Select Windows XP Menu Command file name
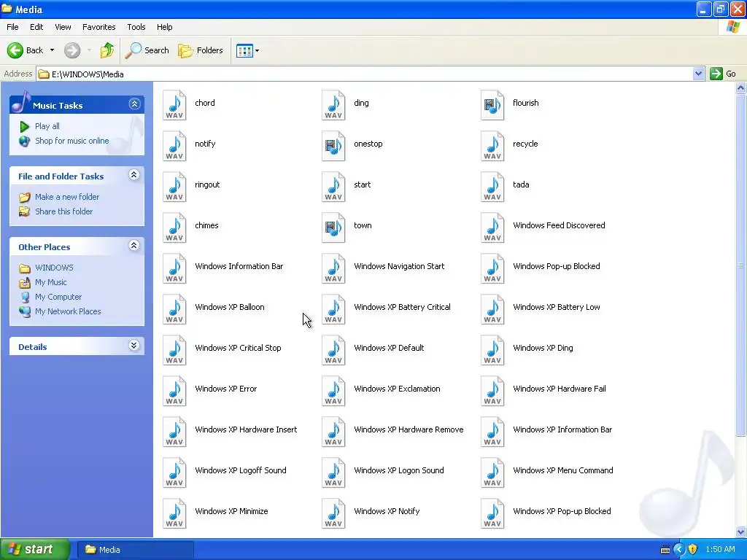 click(562, 470)
